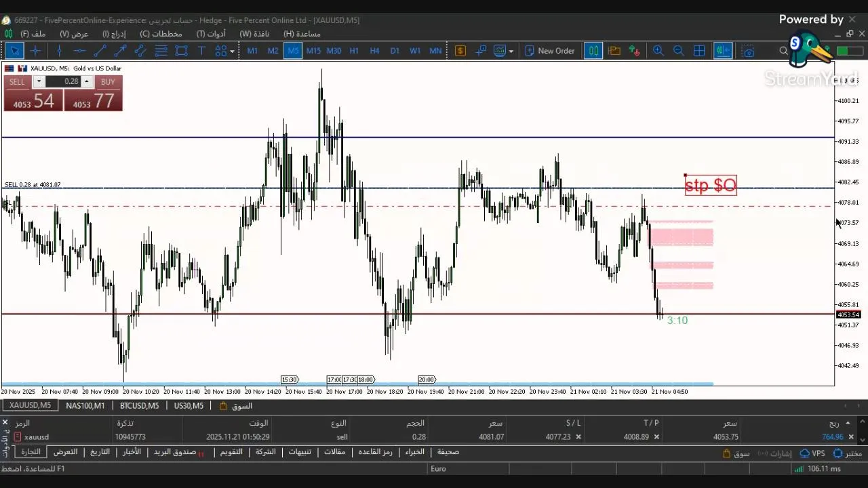Open the search magnifier icon

[784, 51]
